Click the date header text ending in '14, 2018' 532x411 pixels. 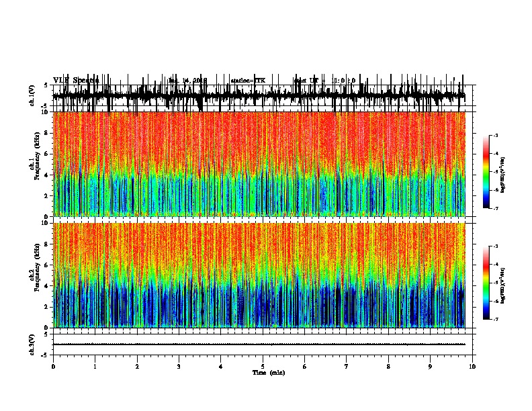pos(187,81)
